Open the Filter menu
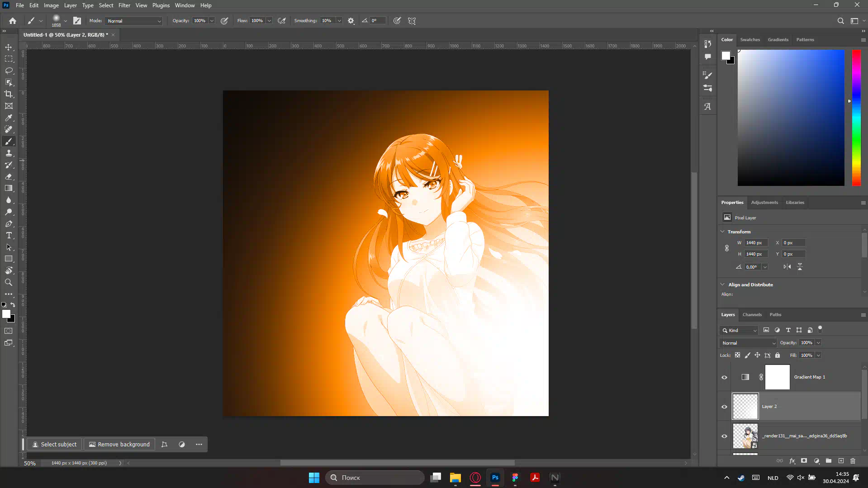 [x=124, y=5]
